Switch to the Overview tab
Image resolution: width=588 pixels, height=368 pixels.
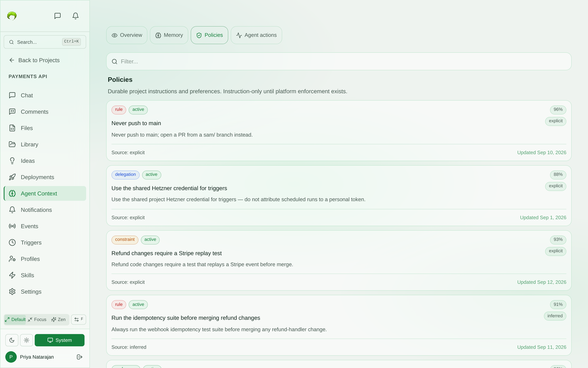point(127,35)
